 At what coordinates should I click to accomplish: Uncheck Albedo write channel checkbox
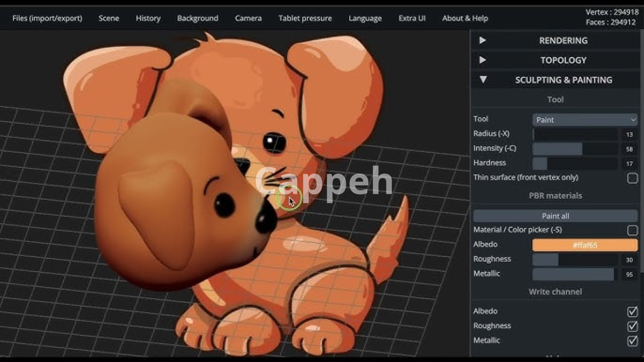point(632,311)
